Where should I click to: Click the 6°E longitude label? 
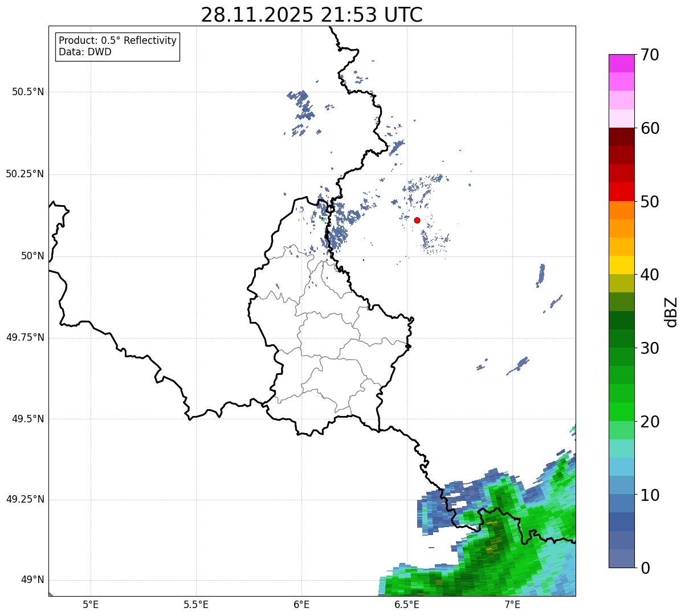tap(301, 604)
